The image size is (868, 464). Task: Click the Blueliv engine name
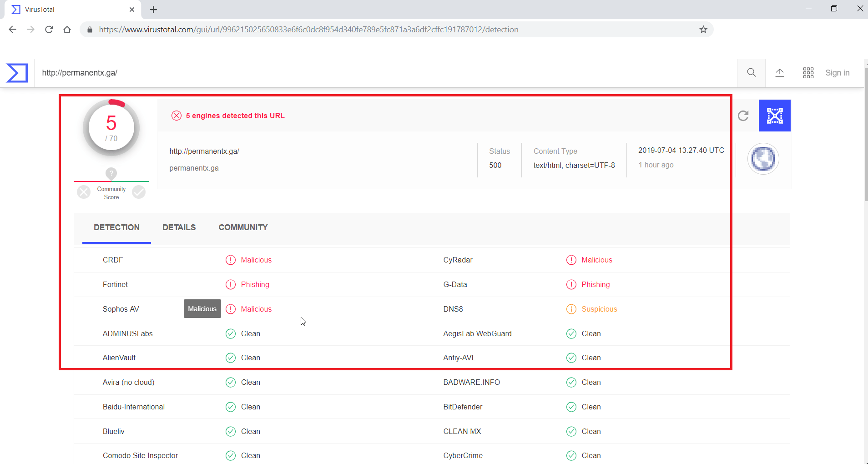[x=113, y=431]
